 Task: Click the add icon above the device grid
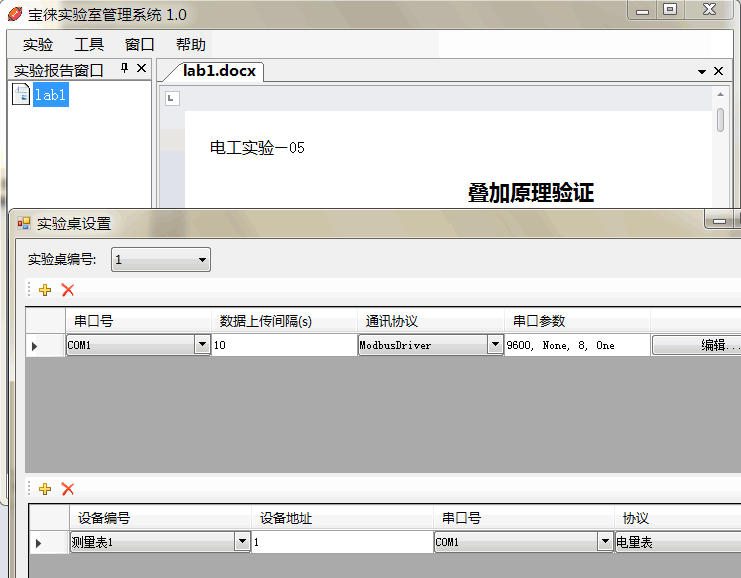(x=44, y=489)
